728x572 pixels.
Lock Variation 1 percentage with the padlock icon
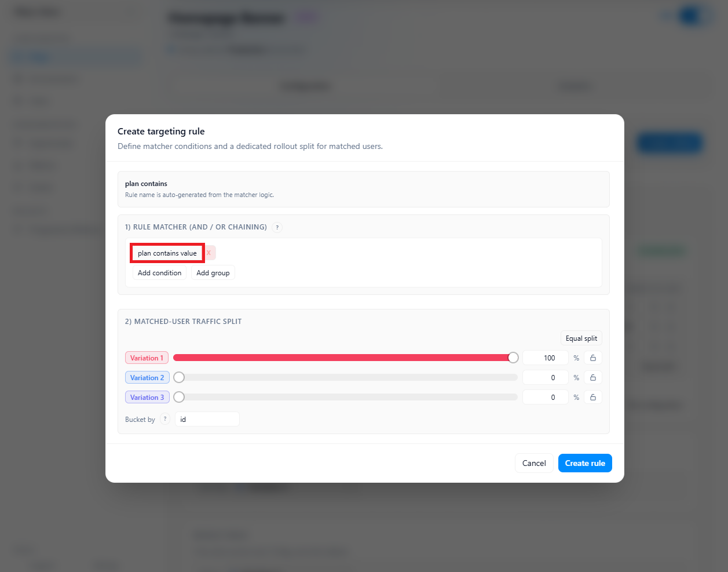coord(592,358)
